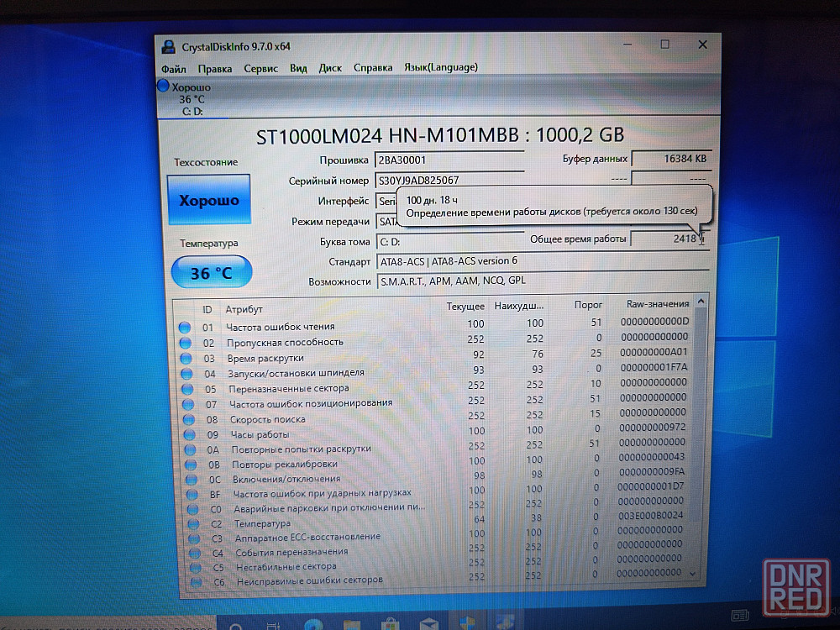Open Microsoft Store from the taskbar
Viewport: 840px width, 630px height.
390,625
